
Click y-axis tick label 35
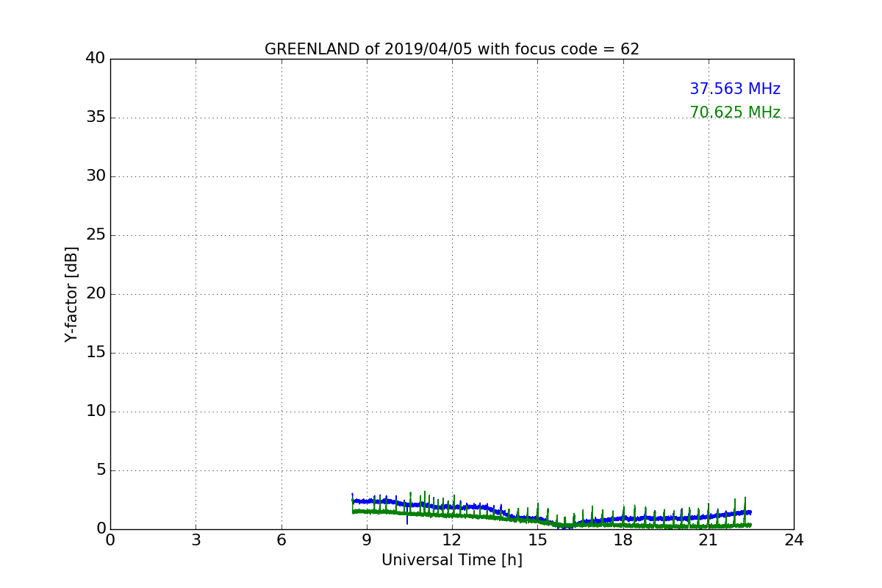point(96,118)
